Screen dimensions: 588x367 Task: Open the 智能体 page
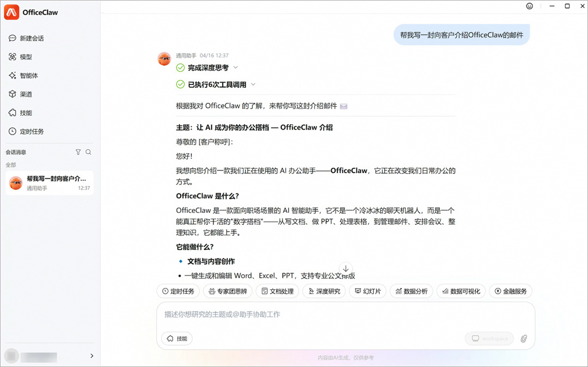(x=23, y=75)
